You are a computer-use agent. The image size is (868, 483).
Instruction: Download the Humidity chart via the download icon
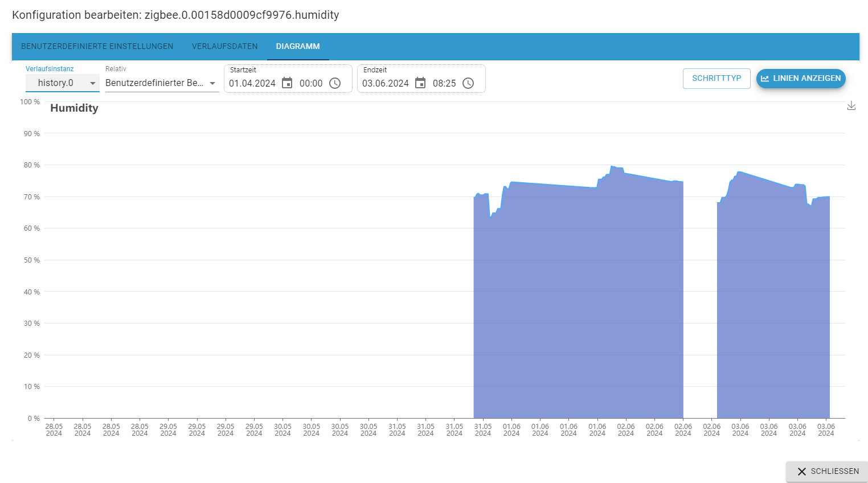pyautogui.click(x=851, y=106)
